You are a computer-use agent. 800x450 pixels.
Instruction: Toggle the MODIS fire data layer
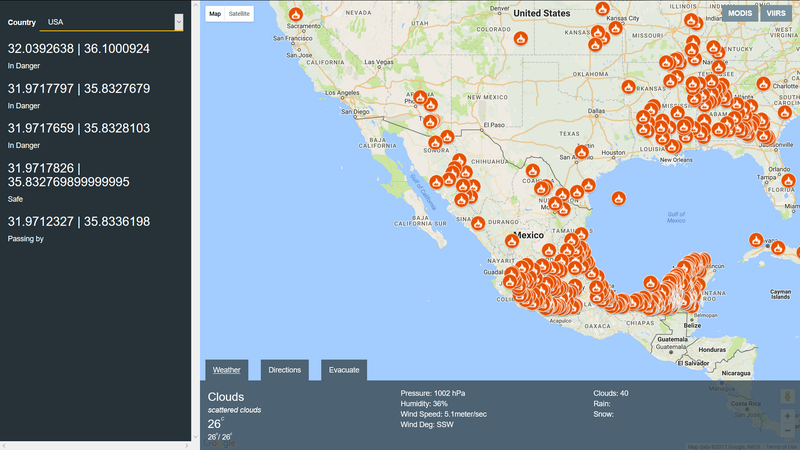tap(740, 13)
